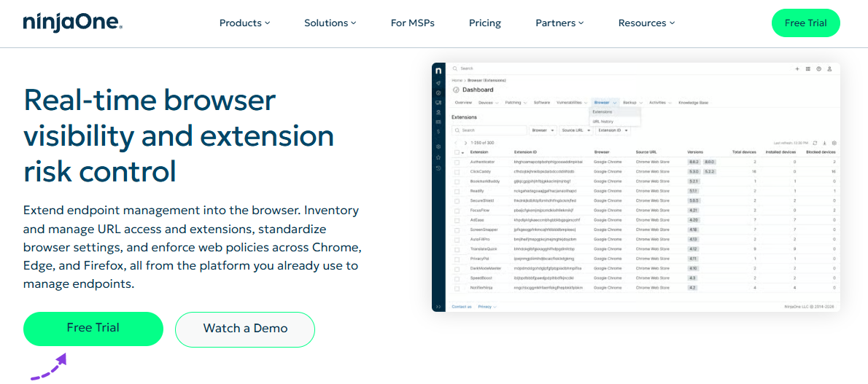Click the ninjaOne logo
This screenshot has width=868, height=384.
pos(72,23)
